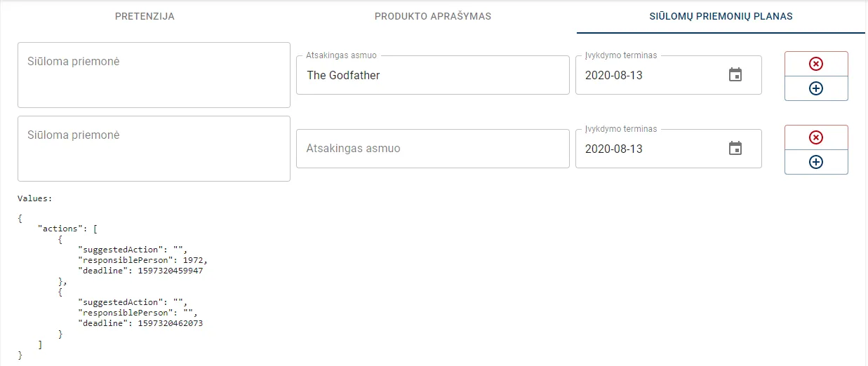Viewport: 868px width, 366px height.
Task: Click the calendar icon in the first row
Action: pyautogui.click(x=735, y=75)
